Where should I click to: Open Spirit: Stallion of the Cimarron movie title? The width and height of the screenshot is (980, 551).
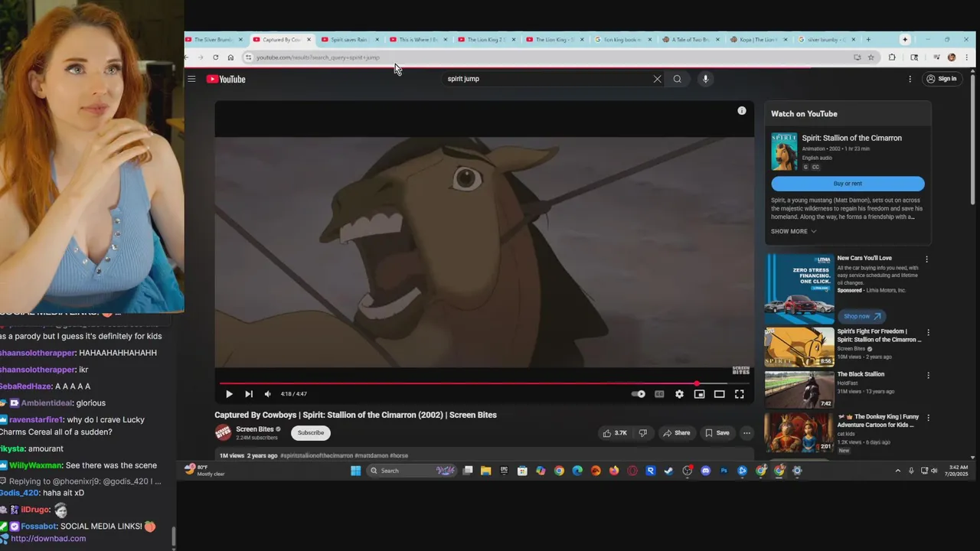(x=851, y=138)
